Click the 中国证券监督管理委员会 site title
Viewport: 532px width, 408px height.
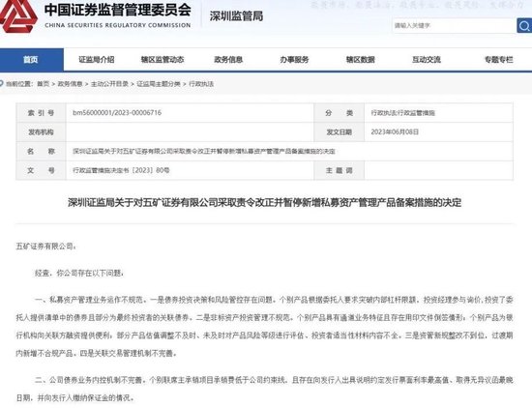click(x=118, y=10)
